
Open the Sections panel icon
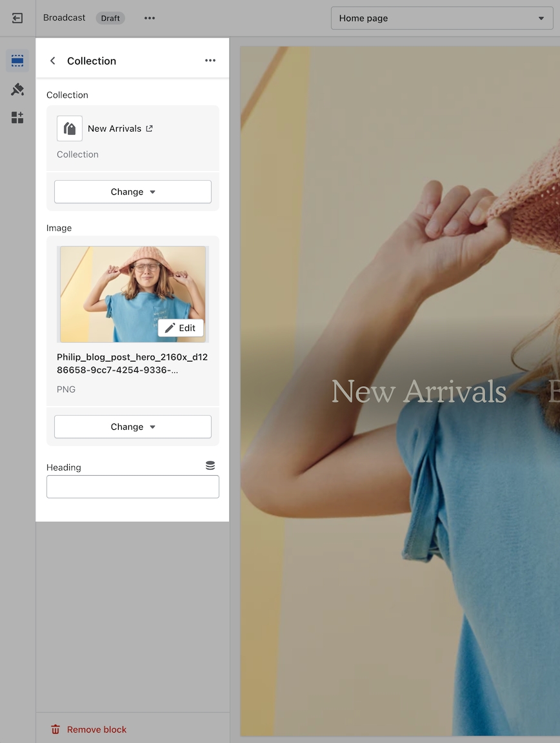[17, 61]
